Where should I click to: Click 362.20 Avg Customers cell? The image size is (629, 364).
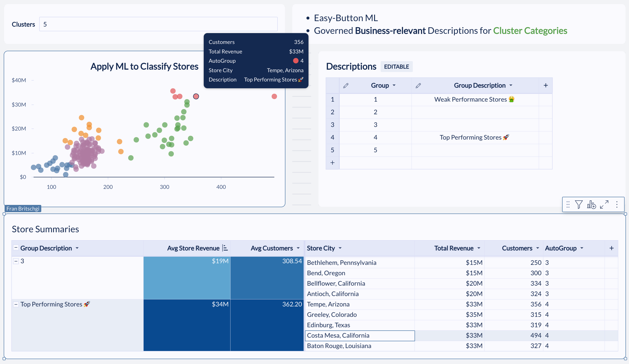click(x=267, y=325)
